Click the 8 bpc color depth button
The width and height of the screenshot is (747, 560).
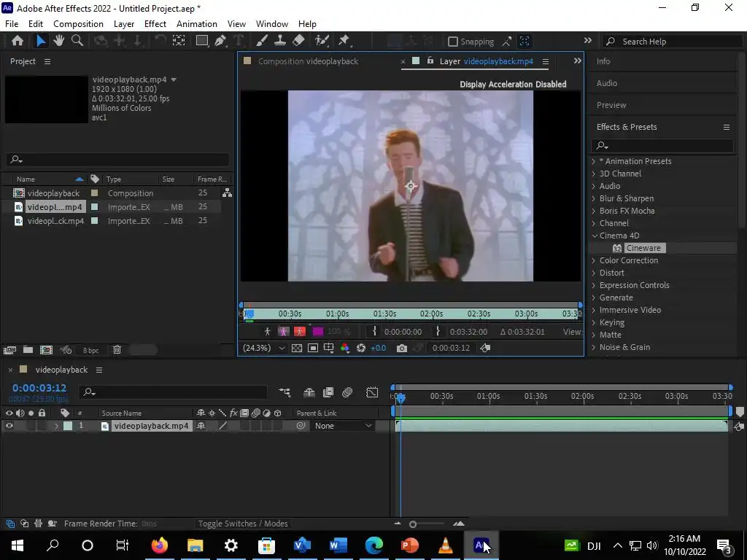pos(90,351)
